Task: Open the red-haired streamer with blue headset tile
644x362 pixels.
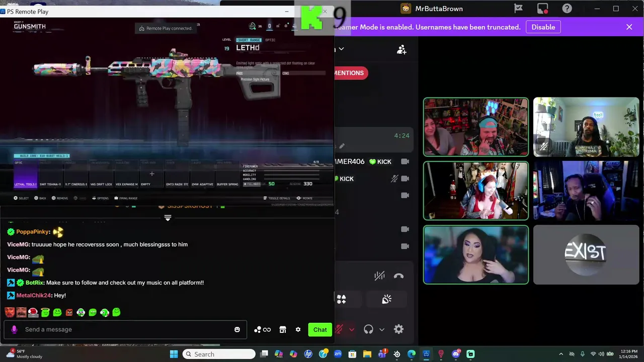Action: tap(476, 191)
